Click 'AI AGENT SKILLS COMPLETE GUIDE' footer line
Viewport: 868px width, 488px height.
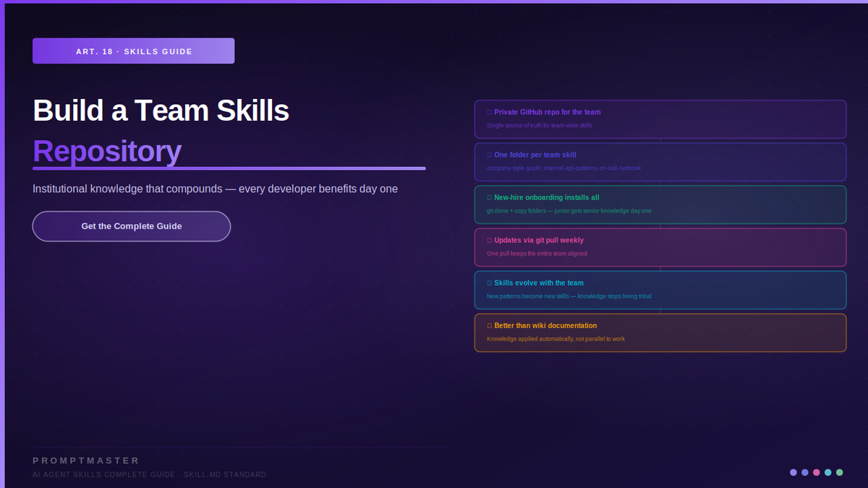[150, 475]
